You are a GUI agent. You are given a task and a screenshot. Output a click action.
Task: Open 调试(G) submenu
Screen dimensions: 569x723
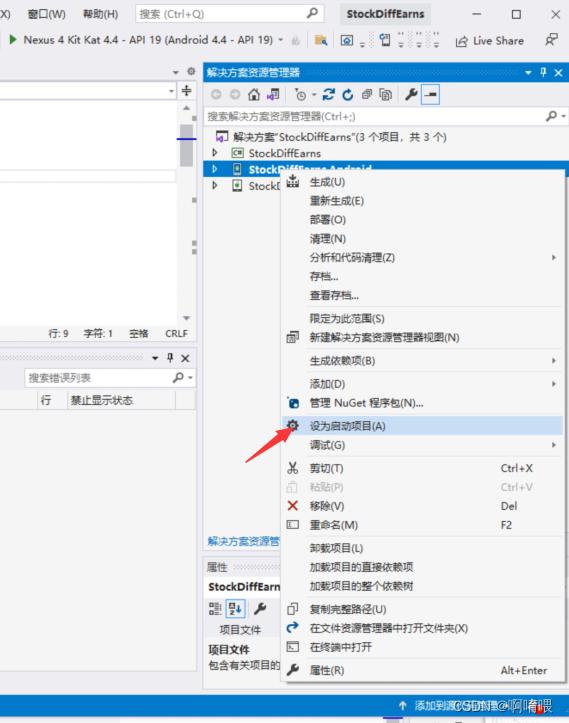pos(421,445)
